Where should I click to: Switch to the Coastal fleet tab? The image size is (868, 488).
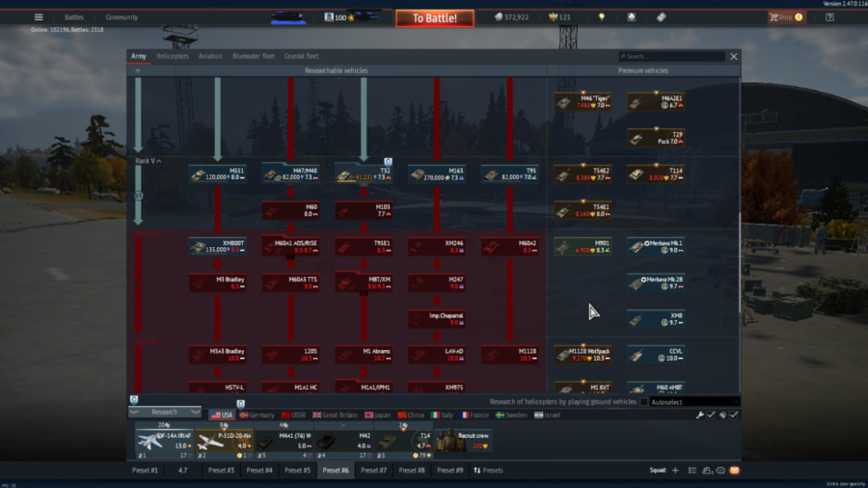tap(301, 56)
